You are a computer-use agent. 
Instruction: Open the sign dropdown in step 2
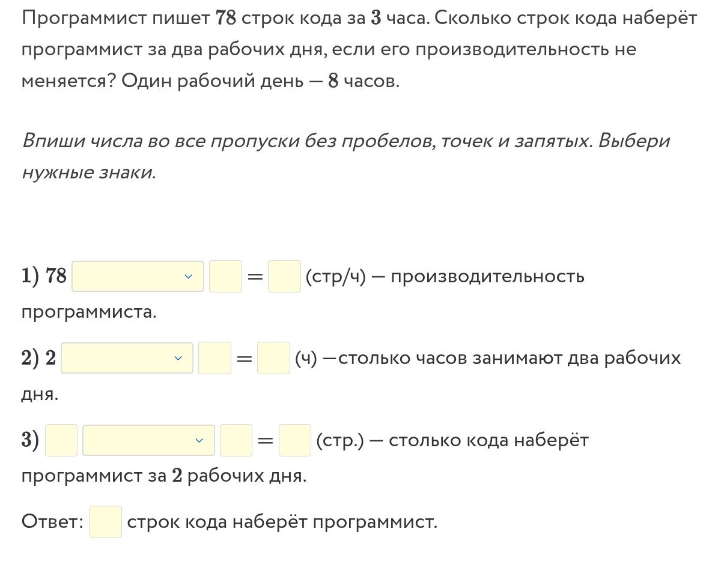click(x=127, y=358)
